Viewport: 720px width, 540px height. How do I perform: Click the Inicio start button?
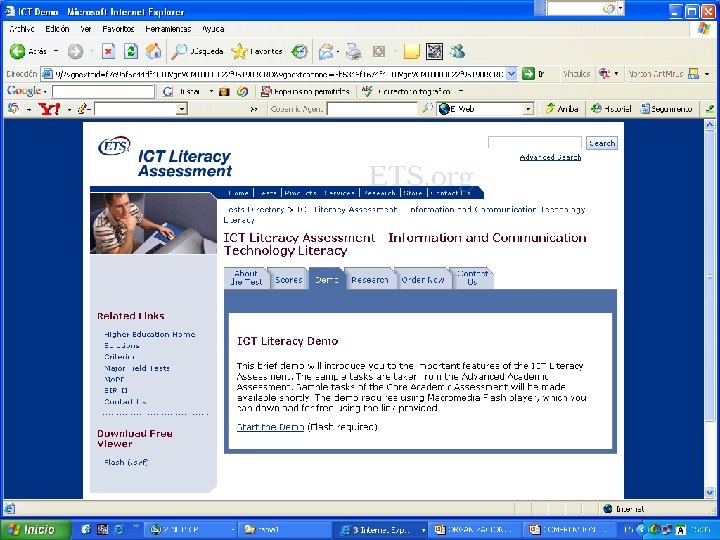(35, 529)
